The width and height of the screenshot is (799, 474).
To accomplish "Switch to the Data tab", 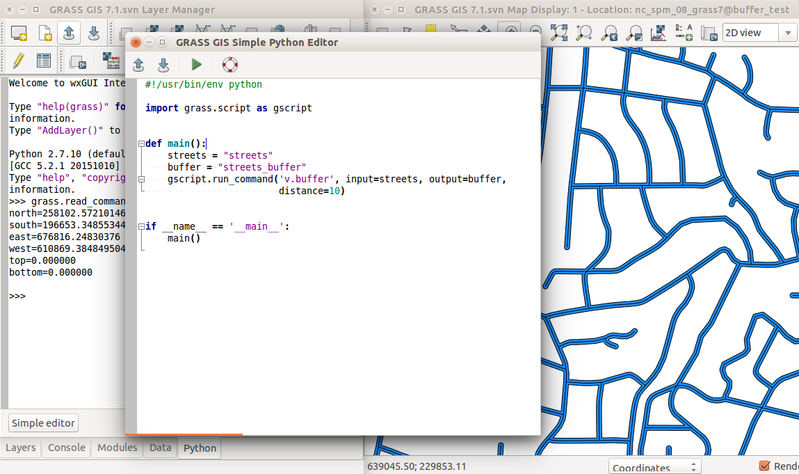I will tap(160, 447).
